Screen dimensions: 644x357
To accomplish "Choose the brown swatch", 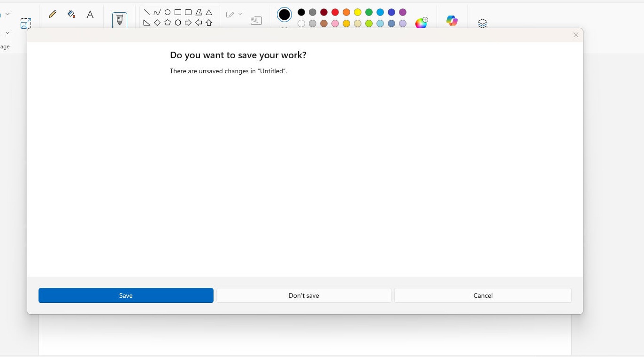I will click(324, 23).
